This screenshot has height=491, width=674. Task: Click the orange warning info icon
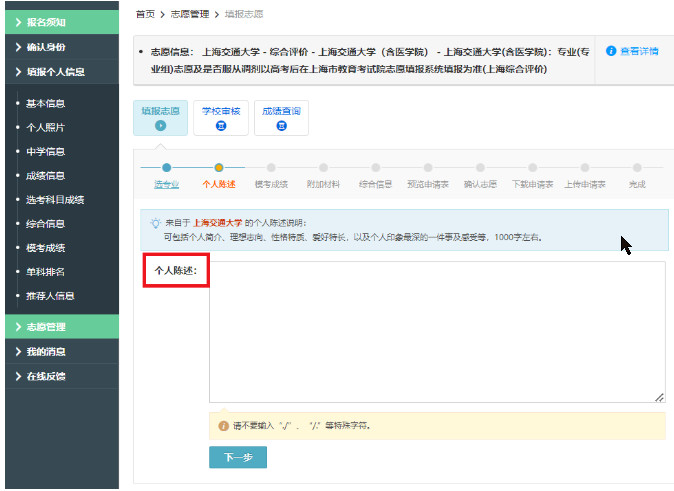224,426
